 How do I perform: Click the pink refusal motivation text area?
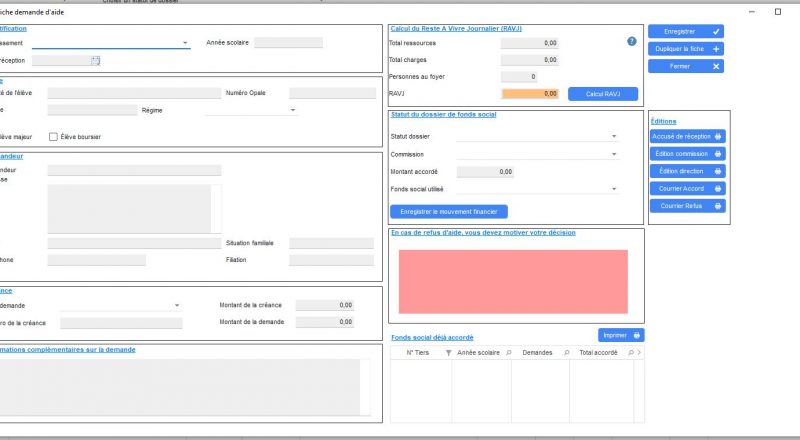513,281
